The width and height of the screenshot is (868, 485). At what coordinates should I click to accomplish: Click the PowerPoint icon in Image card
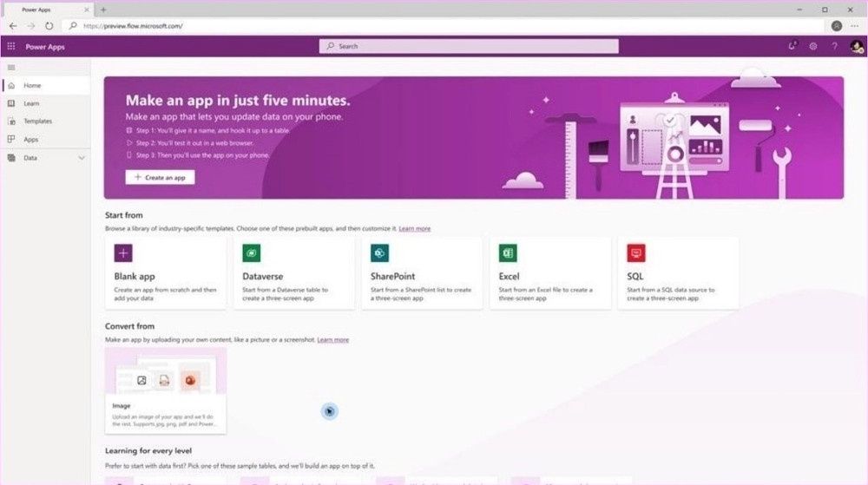click(x=190, y=381)
